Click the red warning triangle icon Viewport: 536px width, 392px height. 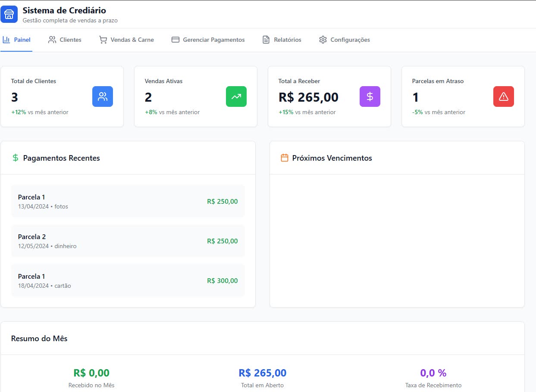tap(504, 96)
